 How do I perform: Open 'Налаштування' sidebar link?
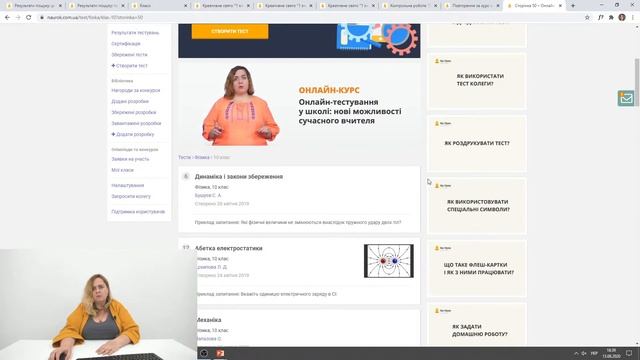tap(128, 185)
